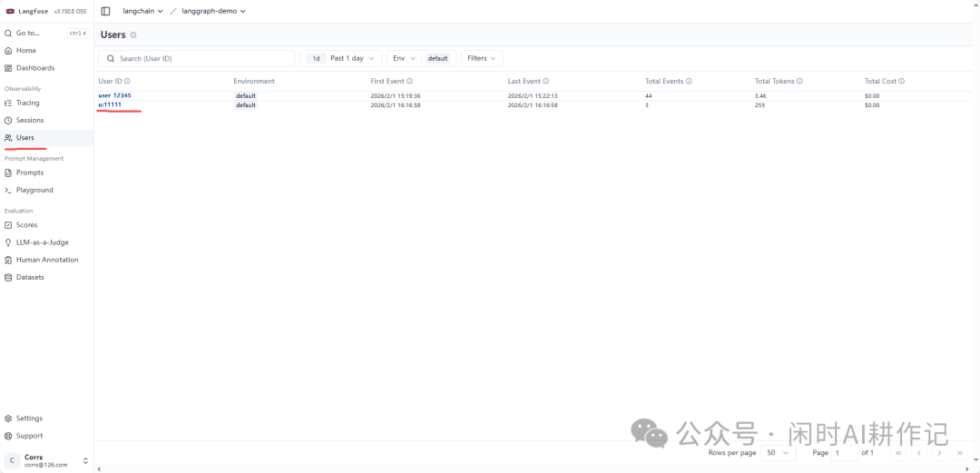Image resolution: width=980 pixels, height=473 pixels.
Task: Open Human Annotation in the sidebar
Action: (47, 261)
